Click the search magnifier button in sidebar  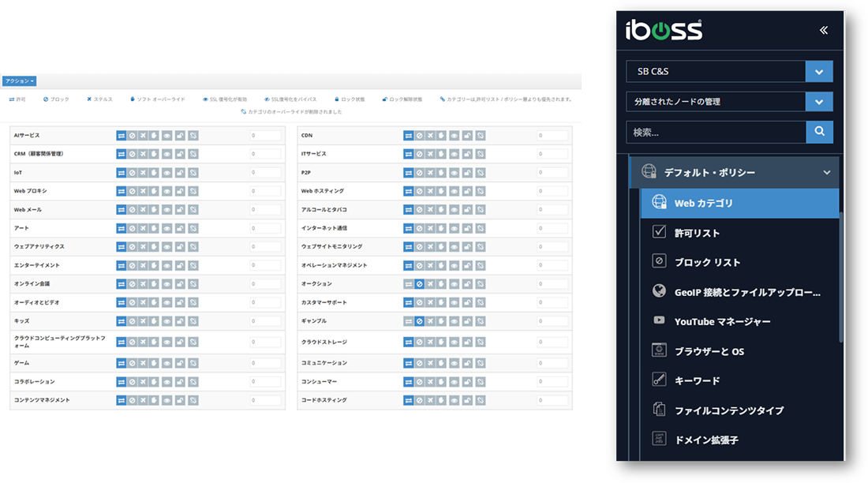click(819, 132)
